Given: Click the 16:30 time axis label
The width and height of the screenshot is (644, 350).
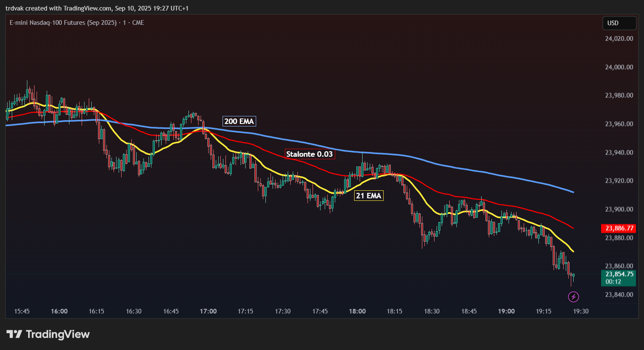Looking at the screenshot, I should pyautogui.click(x=134, y=311).
